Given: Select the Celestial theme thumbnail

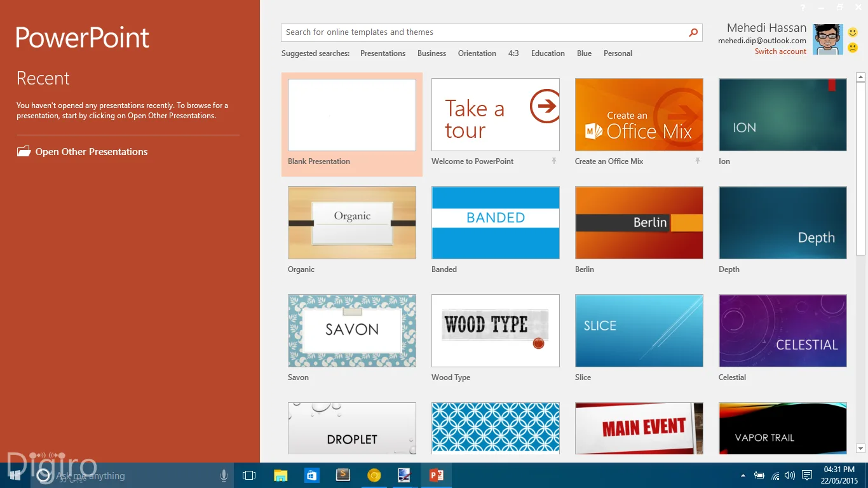Looking at the screenshot, I should coord(783,331).
